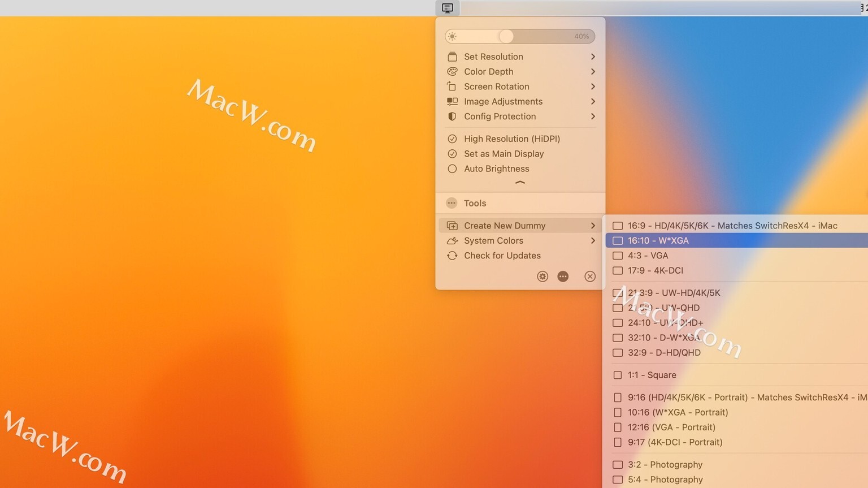Click display icon beside 4:3 VGA
Image resolution: width=868 pixels, height=488 pixels.
(x=618, y=256)
